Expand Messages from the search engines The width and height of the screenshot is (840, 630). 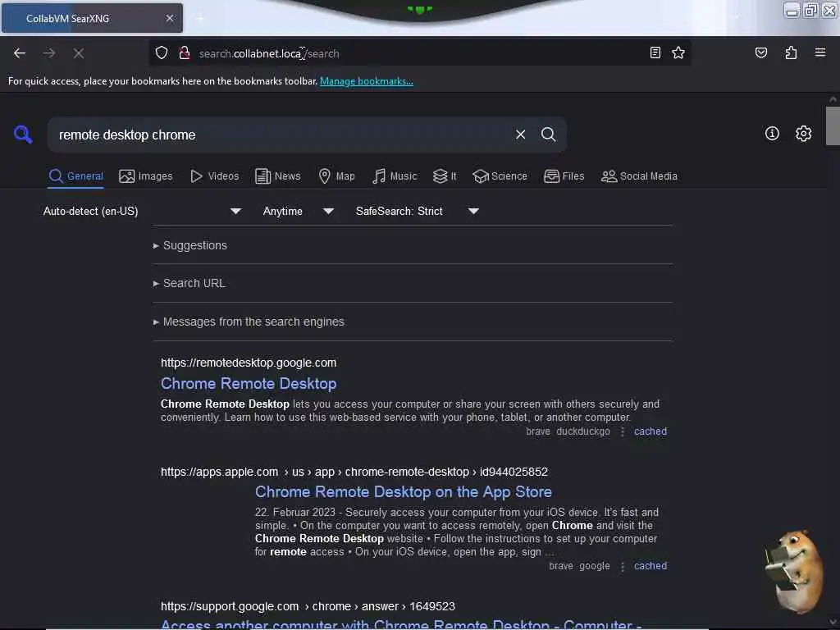click(x=249, y=322)
